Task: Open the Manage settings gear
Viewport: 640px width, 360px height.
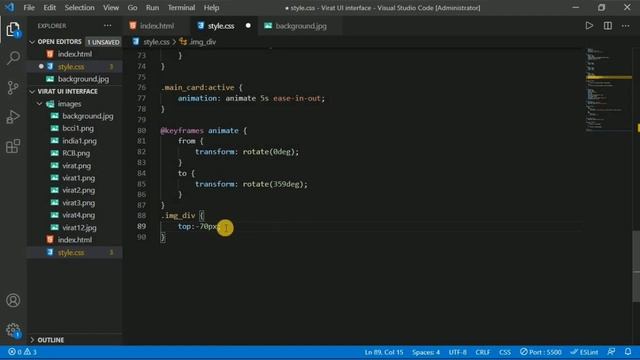Action: [13, 330]
